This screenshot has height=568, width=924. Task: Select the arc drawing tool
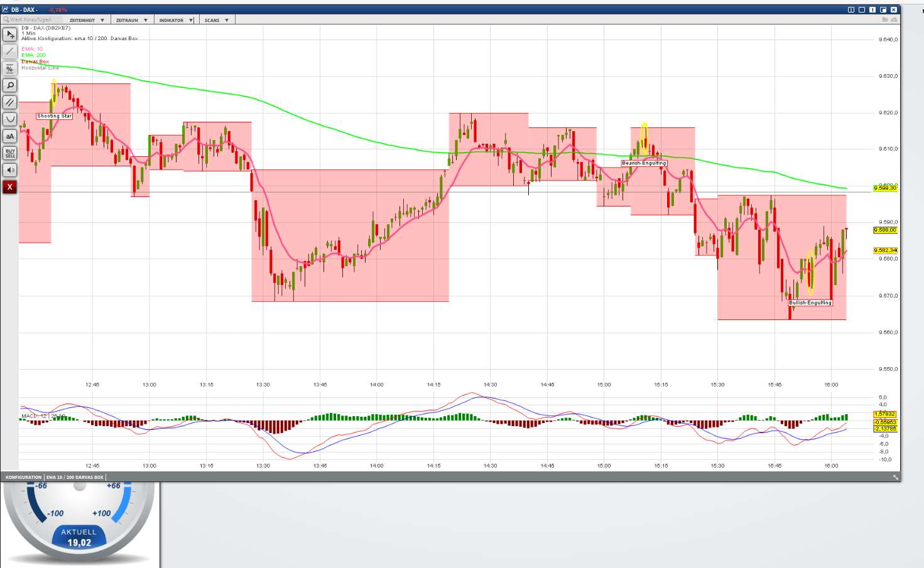pos(9,119)
